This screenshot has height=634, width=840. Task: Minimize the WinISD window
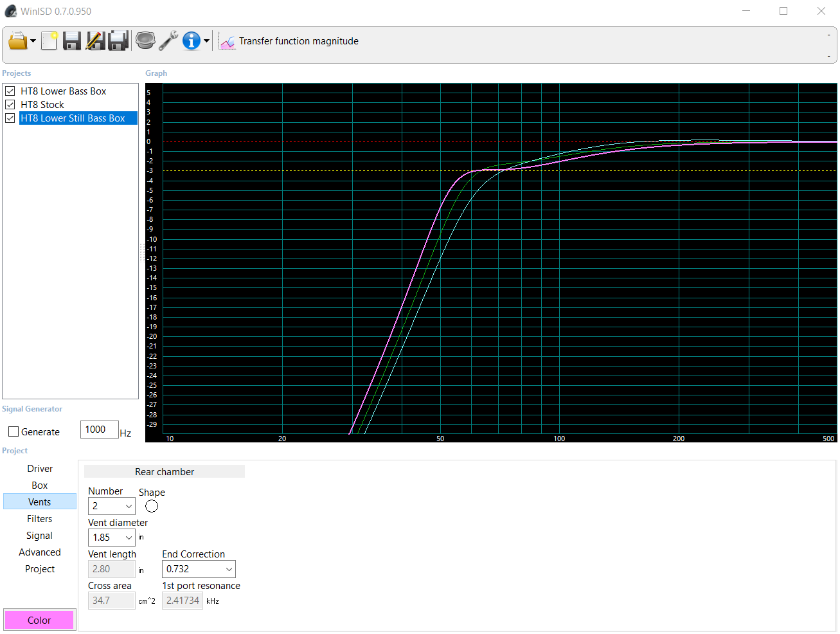746,11
